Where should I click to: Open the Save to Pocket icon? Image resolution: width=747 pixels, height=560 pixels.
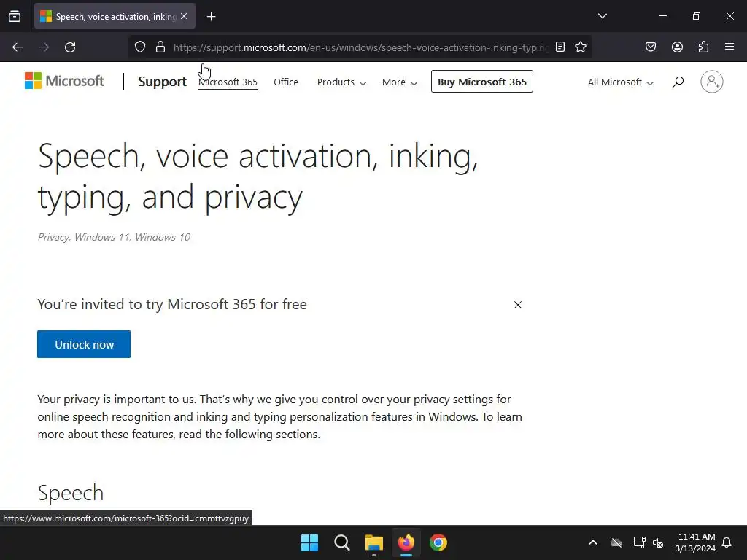pos(651,47)
